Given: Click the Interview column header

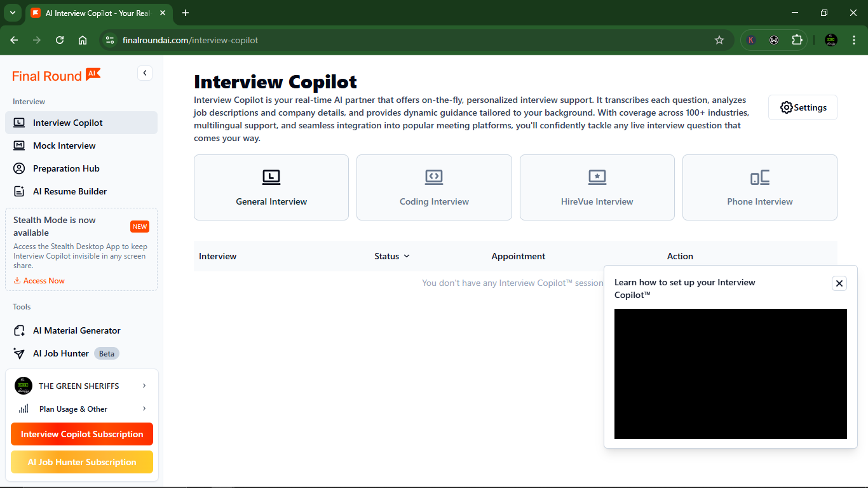Looking at the screenshot, I should click(218, 256).
